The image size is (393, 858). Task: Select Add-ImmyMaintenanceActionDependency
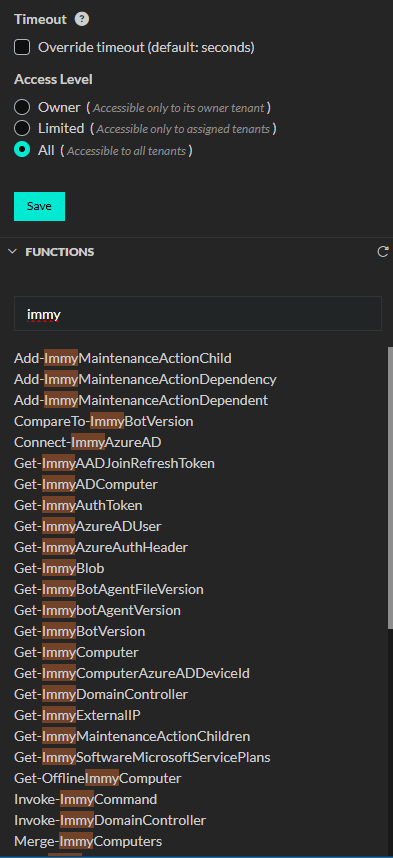(145, 379)
